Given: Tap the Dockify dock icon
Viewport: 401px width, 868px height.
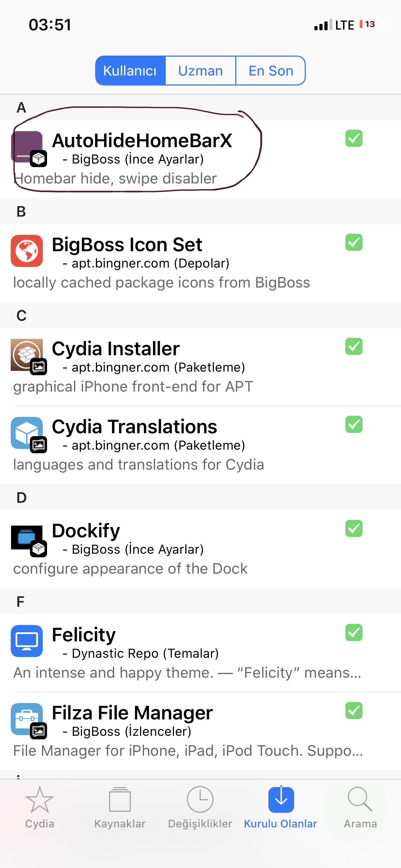Looking at the screenshot, I should [x=27, y=537].
